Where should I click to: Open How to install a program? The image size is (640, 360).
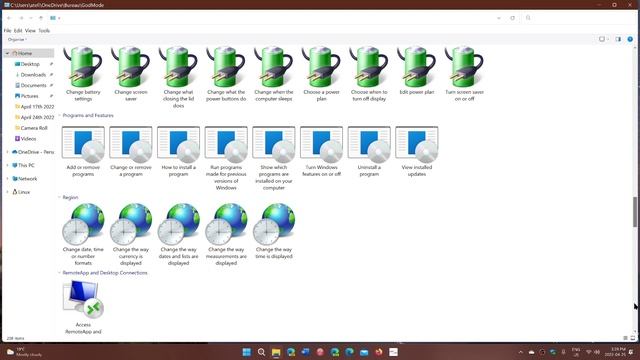[x=178, y=151]
